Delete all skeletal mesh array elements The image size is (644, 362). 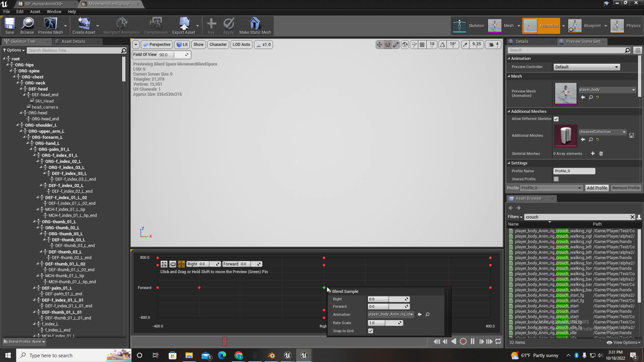(601, 154)
